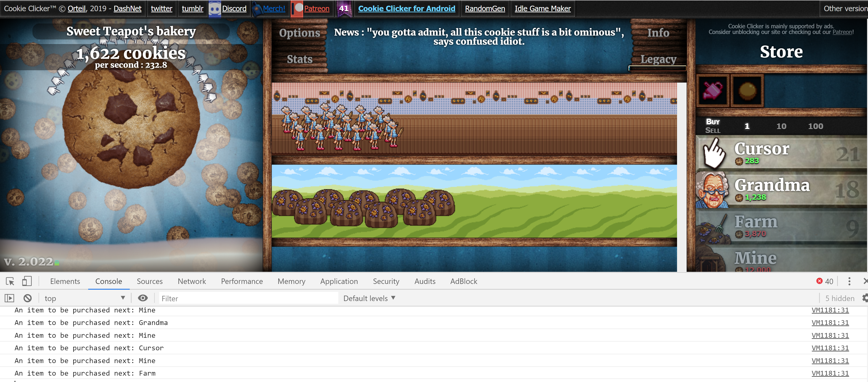Show the console sidebar panel icon

pyautogui.click(x=9, y=298)
